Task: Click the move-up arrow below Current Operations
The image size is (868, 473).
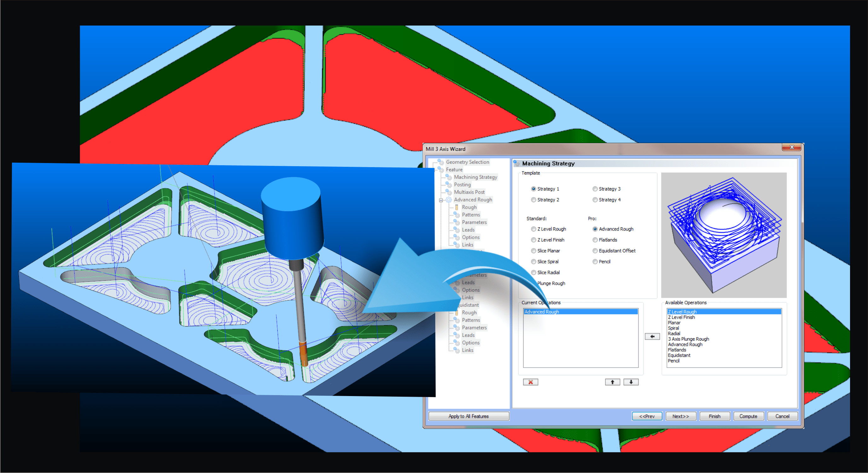Action: coord(612,382)
